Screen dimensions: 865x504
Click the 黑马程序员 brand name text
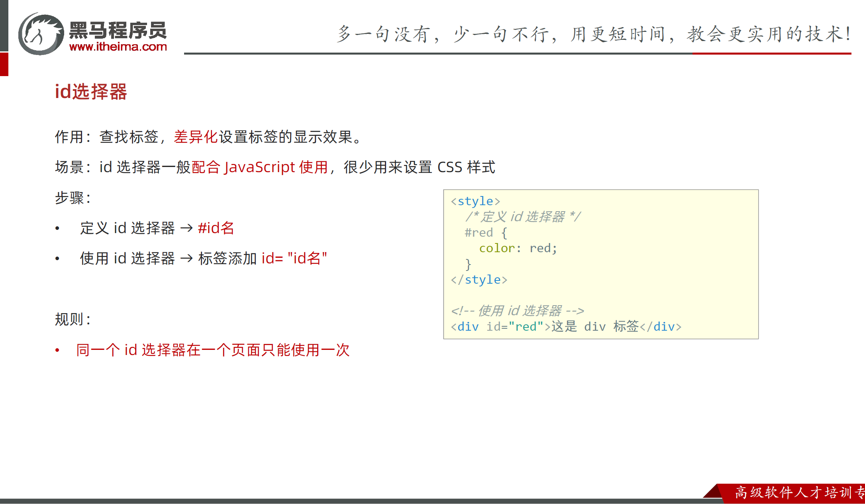[118, 30]
